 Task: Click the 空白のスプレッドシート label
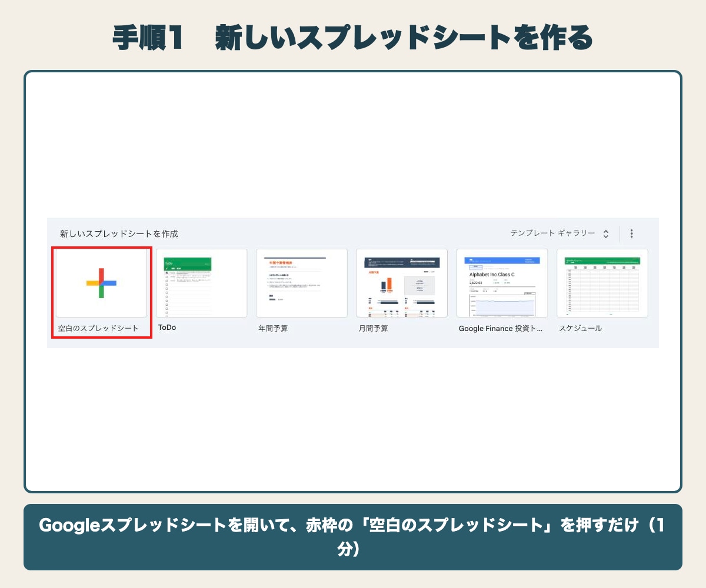[98, 328]
